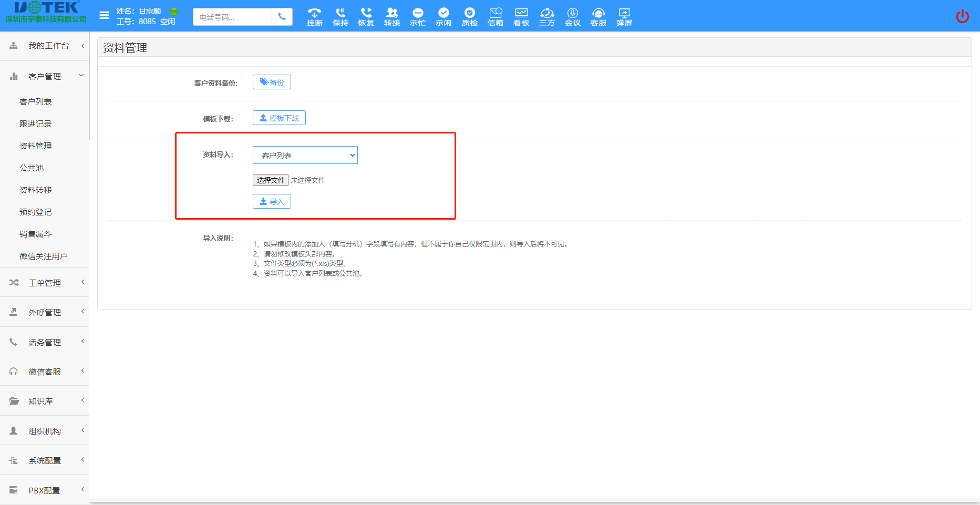Screen dimensions: 980x505
Task: Open the 弹屏 screen-pop icon
Action: [x=624, y=16]
